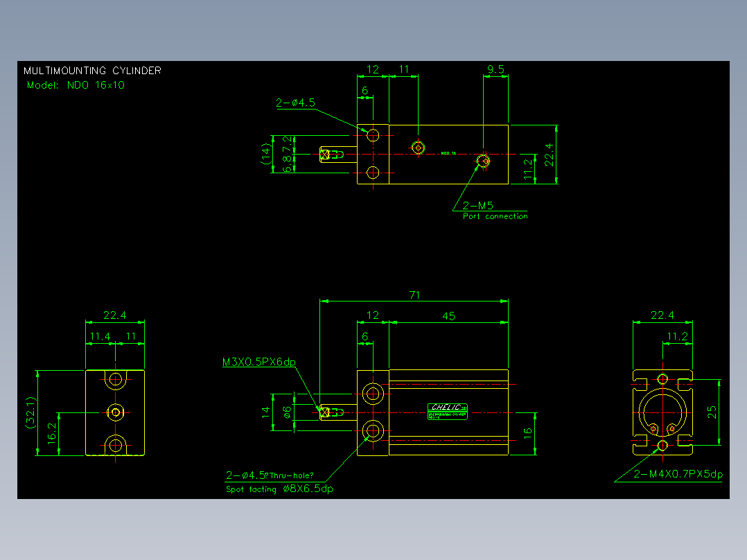Select 'Spot facing ø8X6.5dp' note
This screenshot has height=560, width=747.
pyautogui.click(x=280, y=489)
